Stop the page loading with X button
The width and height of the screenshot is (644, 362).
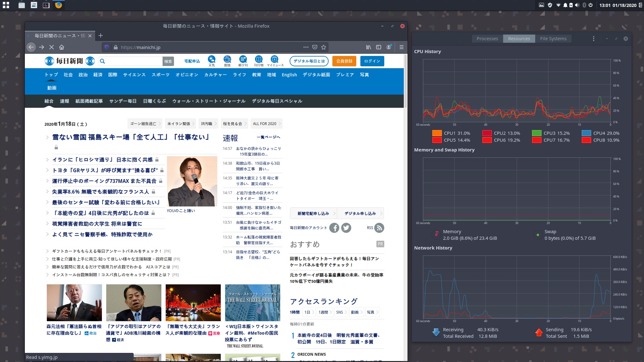coord(52,47)
